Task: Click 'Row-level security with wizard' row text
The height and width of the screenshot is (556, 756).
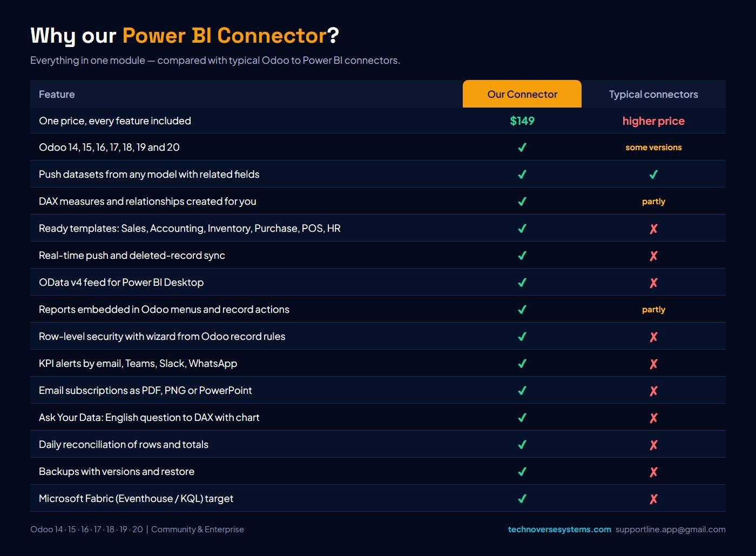Action: point(162,337)
